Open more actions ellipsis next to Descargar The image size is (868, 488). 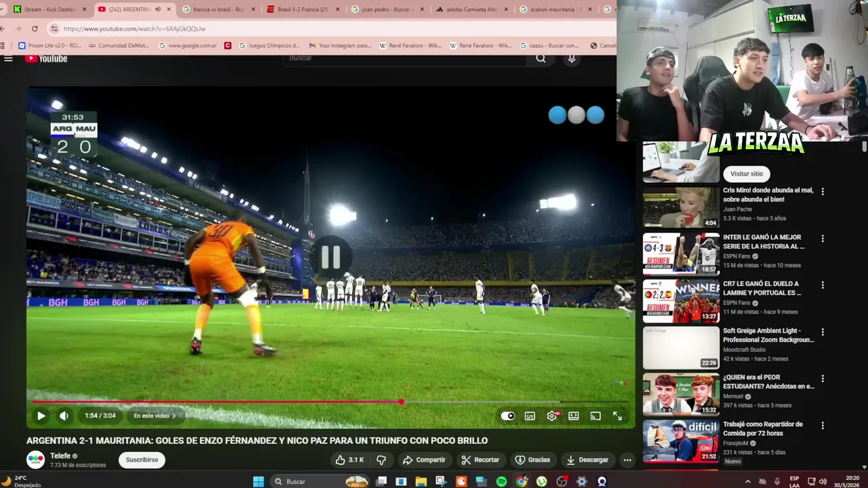pos(627,460)
